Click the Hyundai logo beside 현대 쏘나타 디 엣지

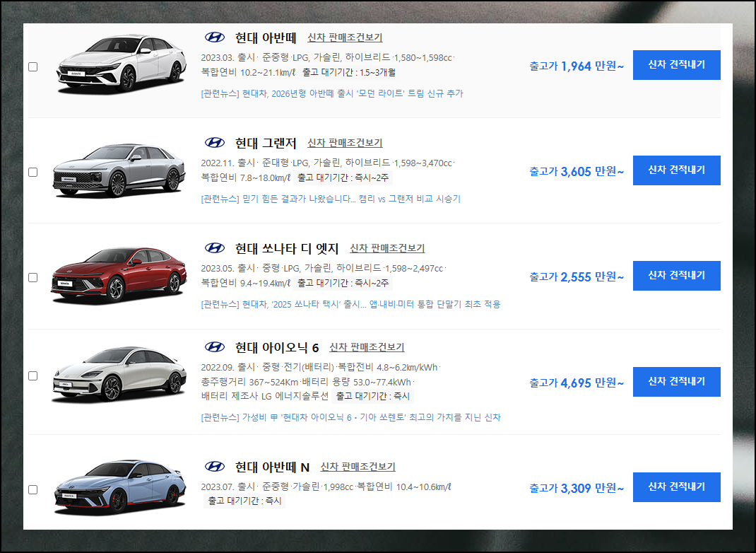click(x=215, y=248)
